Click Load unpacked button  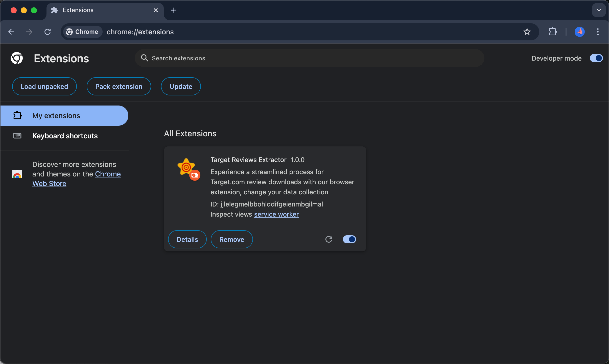pos(44,86)
